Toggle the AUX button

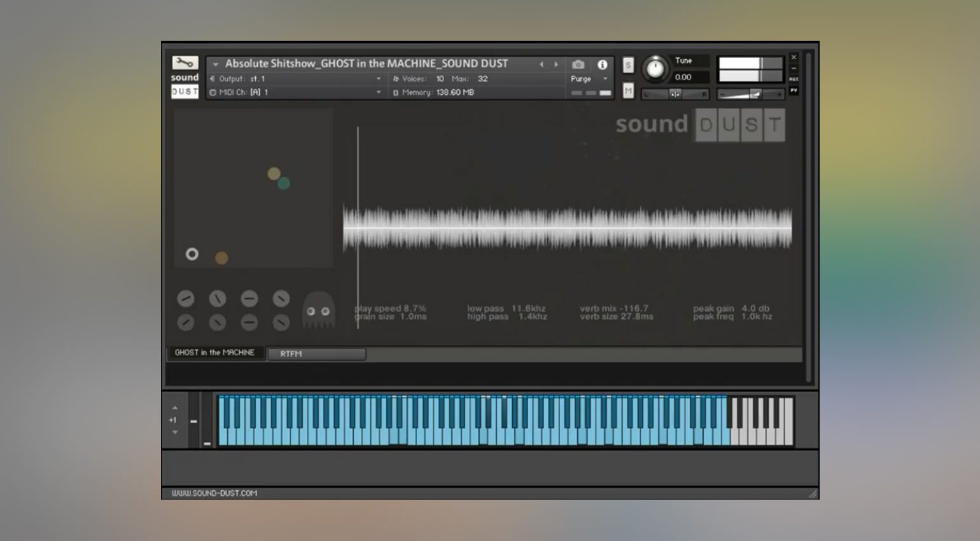tap(794, 79)
